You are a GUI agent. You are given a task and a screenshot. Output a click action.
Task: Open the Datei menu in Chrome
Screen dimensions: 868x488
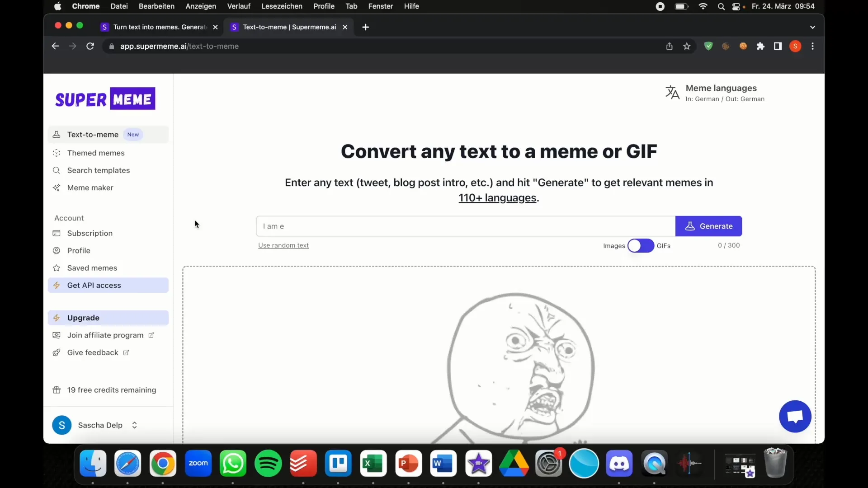[x=118, y=6]
